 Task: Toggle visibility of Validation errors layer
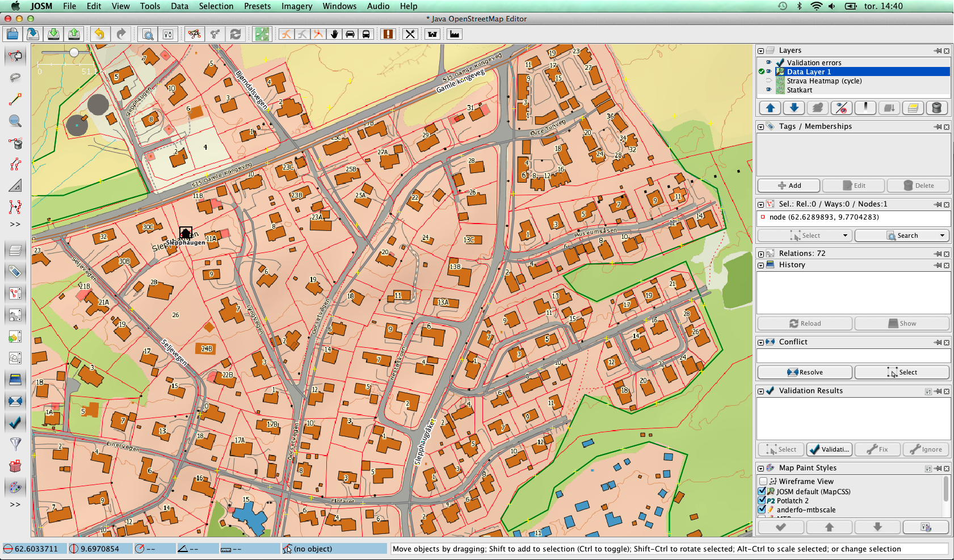point(769,62)
